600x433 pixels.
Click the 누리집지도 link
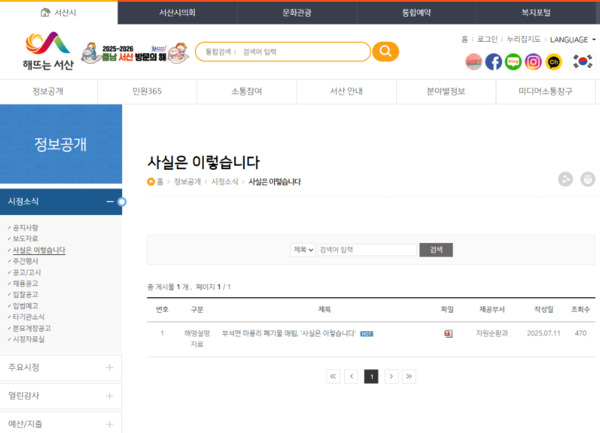523,39
